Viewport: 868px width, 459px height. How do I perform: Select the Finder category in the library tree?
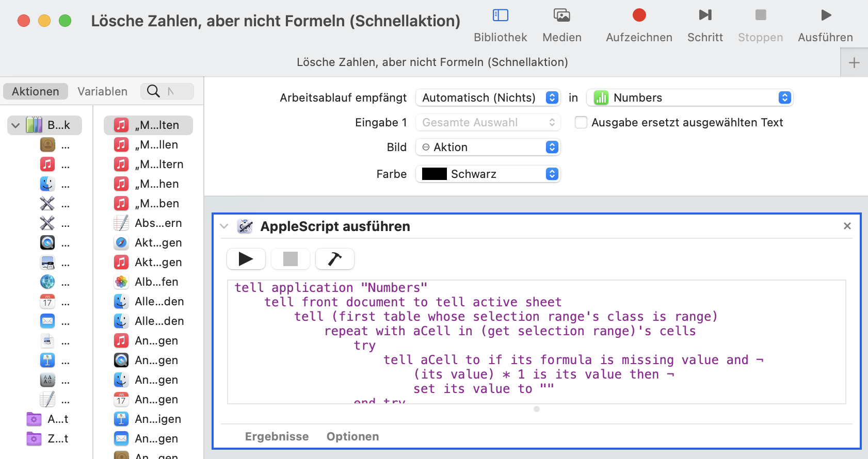pyautogui.click(x=47, y=184)
